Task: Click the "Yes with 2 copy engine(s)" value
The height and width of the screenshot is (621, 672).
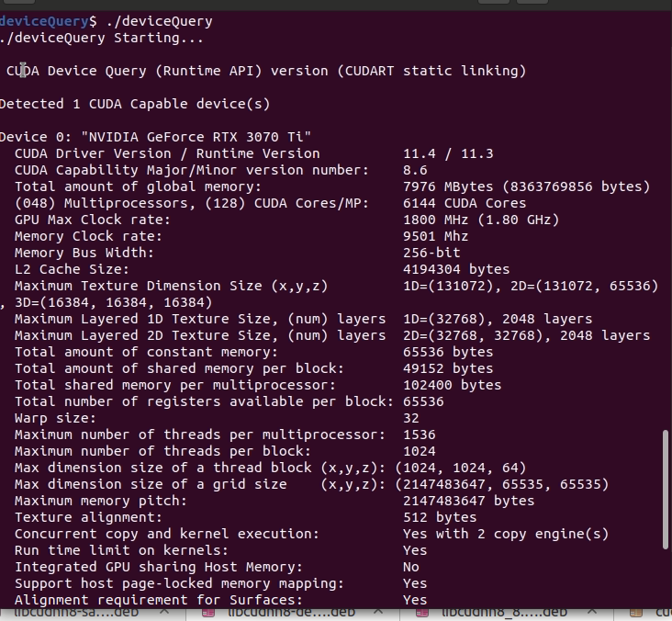Action: (505, 534)
